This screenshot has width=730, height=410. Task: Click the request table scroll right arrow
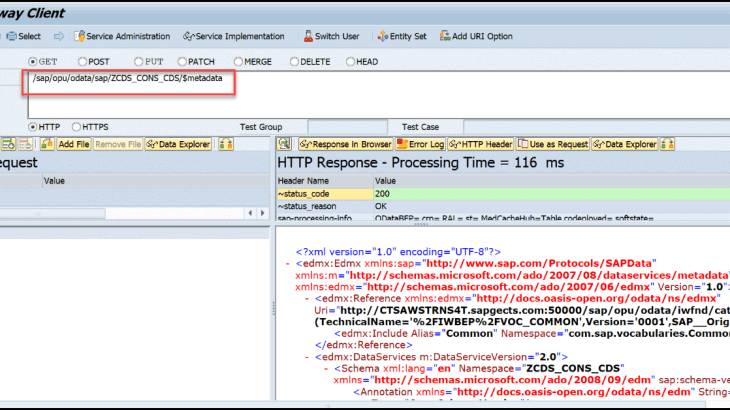(x=263, y=213)
